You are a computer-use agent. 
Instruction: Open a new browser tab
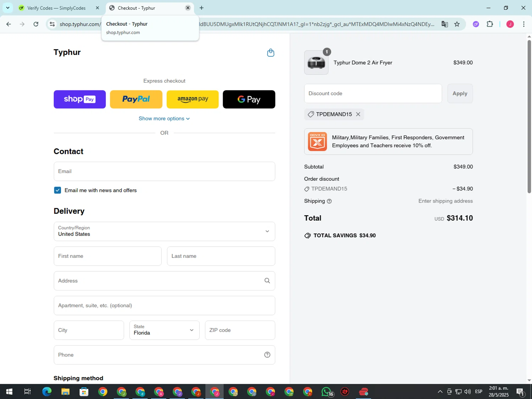201,8
